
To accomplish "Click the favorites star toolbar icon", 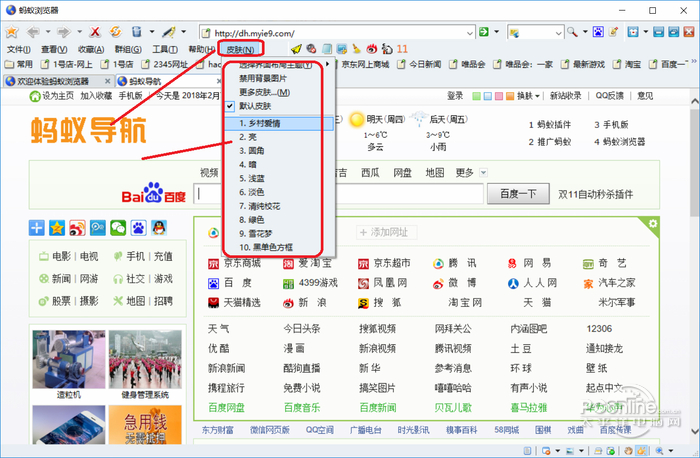I will 12,32.
